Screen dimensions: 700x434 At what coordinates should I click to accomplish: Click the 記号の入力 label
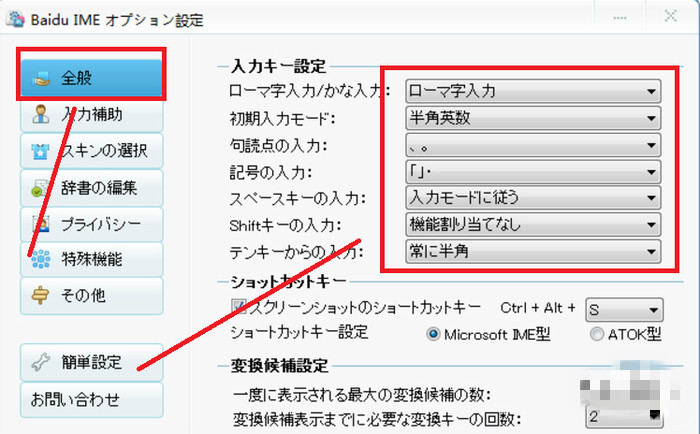271,172
